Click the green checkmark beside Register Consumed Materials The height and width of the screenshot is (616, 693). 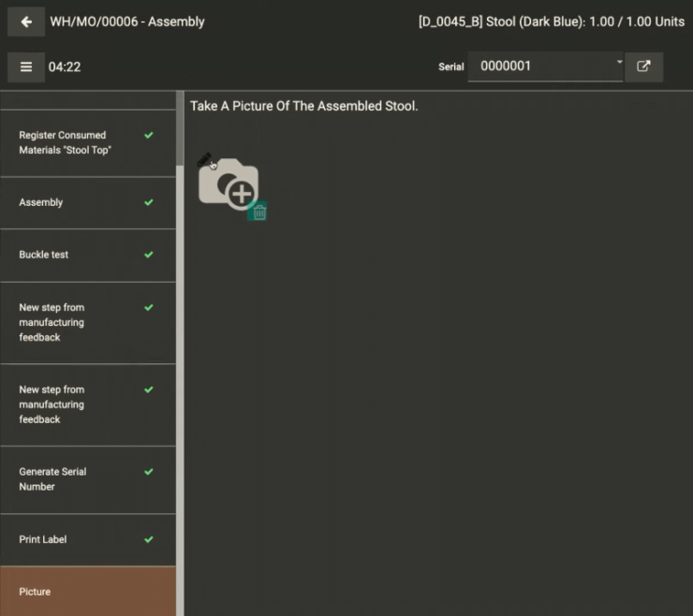point(149,135)
